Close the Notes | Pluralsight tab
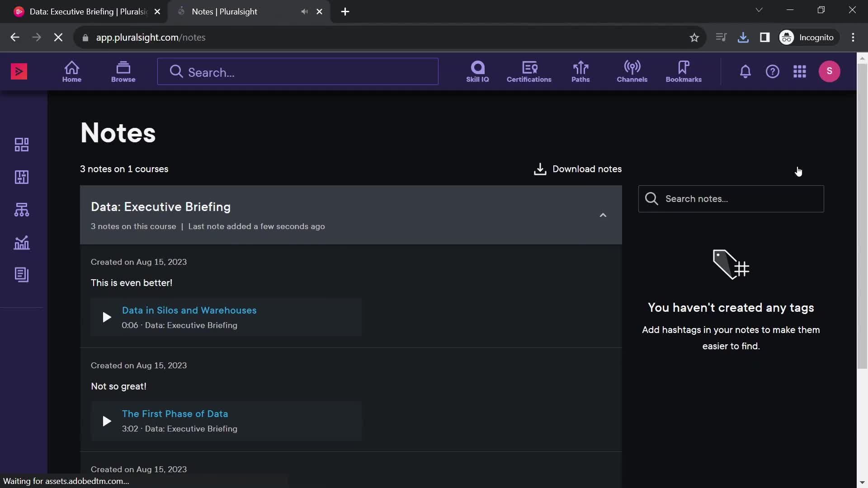The image size is (868, 488). (x=320, y=12)
